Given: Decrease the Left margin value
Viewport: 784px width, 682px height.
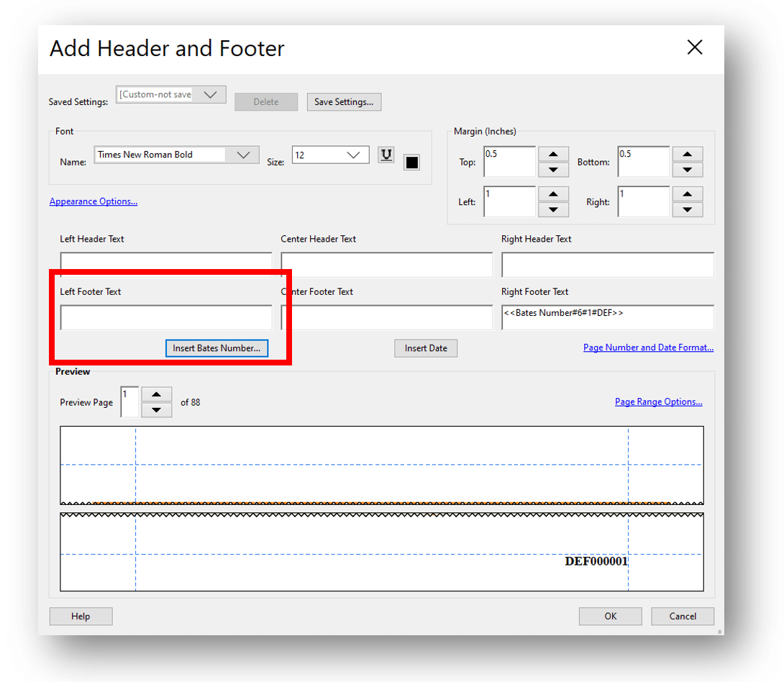Looking at the screenshot, I should [x=553, y=209].
